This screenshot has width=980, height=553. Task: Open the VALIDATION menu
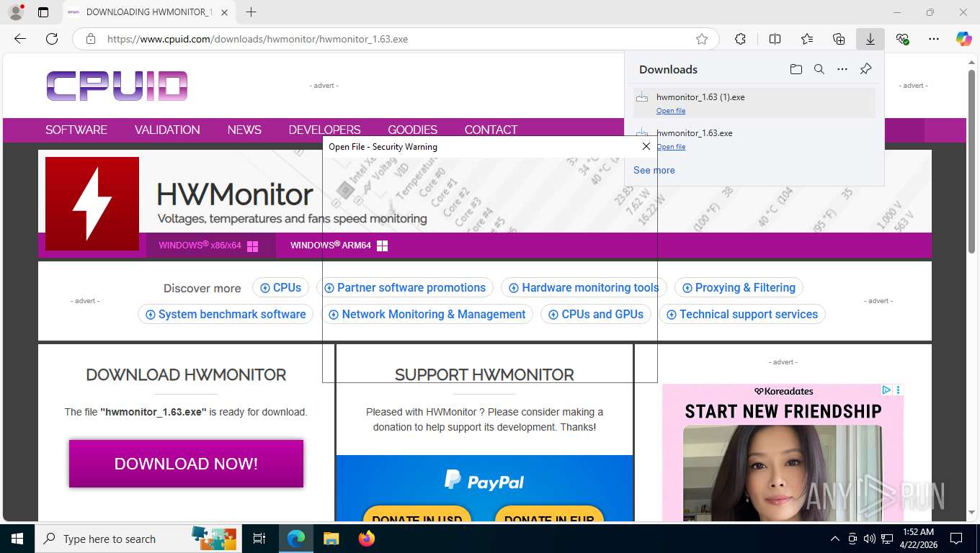(x=167, y=130)
